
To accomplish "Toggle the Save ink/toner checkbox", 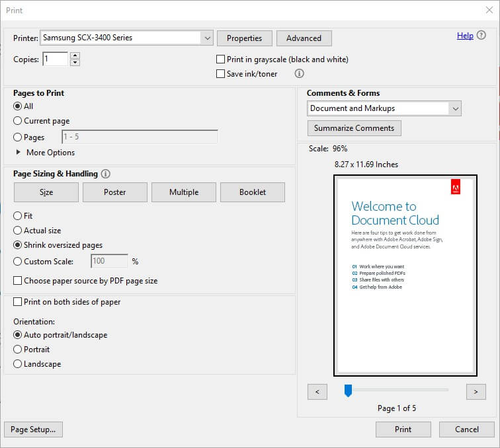I will pyautogui.click(x=220, y=74).
